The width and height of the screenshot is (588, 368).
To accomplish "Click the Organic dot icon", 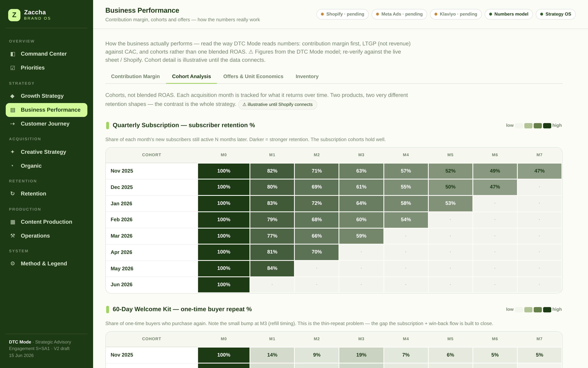I will click(x=13, y=166).
